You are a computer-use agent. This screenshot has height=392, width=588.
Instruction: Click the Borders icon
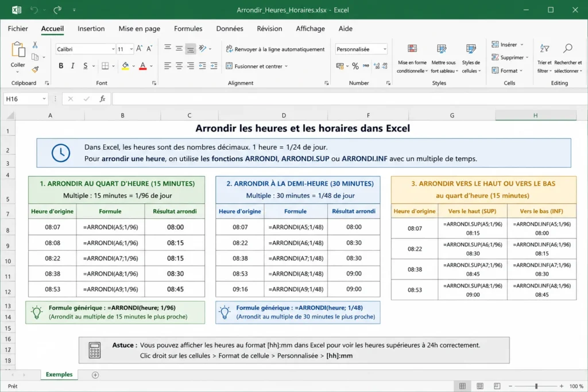click(106, 66)
